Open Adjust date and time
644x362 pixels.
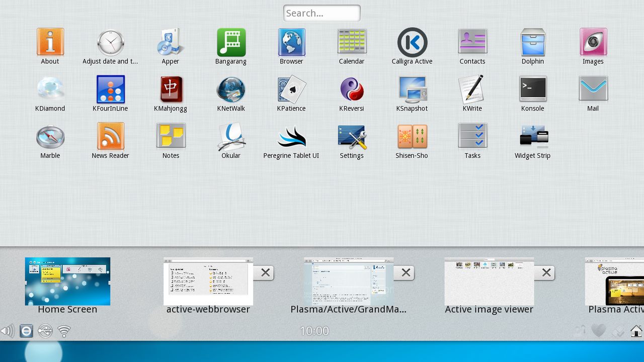click(110, 46)
